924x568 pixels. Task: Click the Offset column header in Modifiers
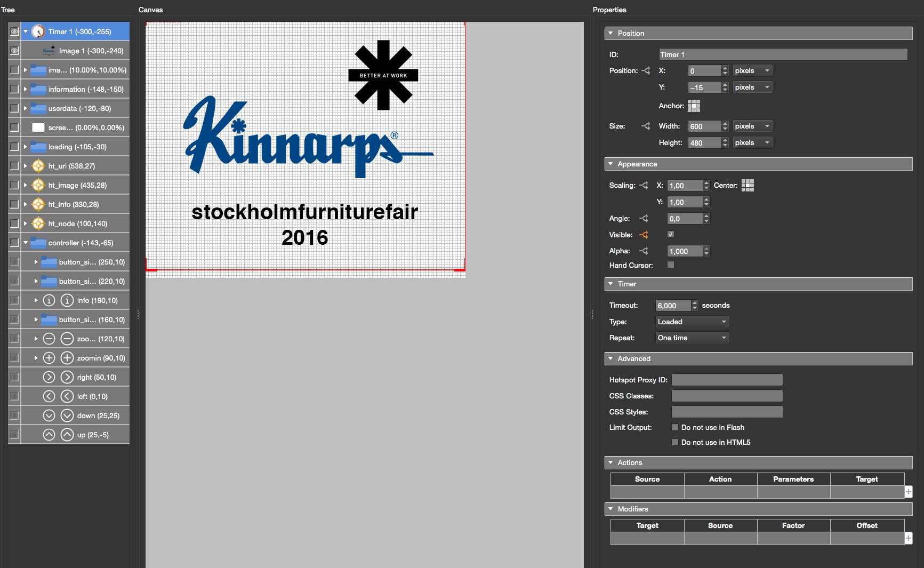point(867,525)
